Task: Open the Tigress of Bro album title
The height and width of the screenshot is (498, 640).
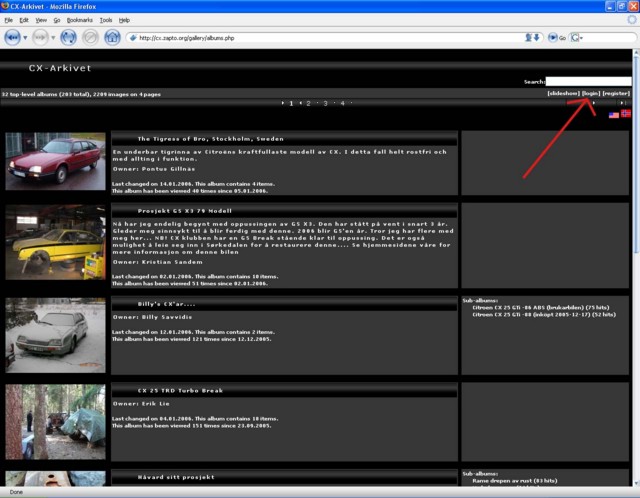Action: (211, 139)
